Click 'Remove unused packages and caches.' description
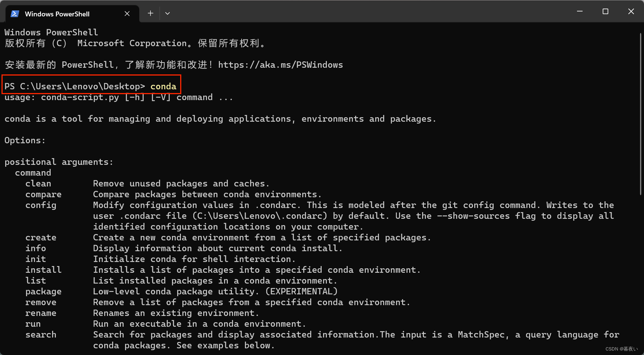This screenshot has width=644, height=355. (x=181, y=184)
